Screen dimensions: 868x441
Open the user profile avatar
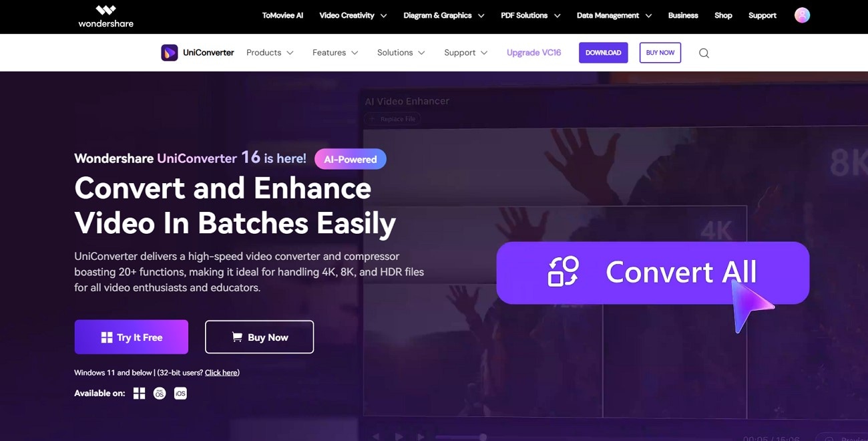pyautogui.click(x=802, y=15)
